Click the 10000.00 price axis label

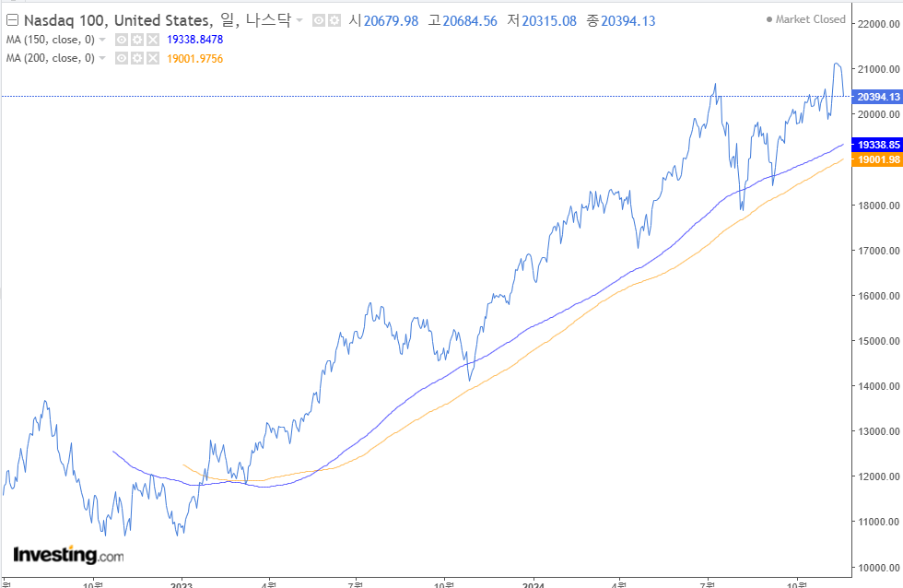point(878,568)
